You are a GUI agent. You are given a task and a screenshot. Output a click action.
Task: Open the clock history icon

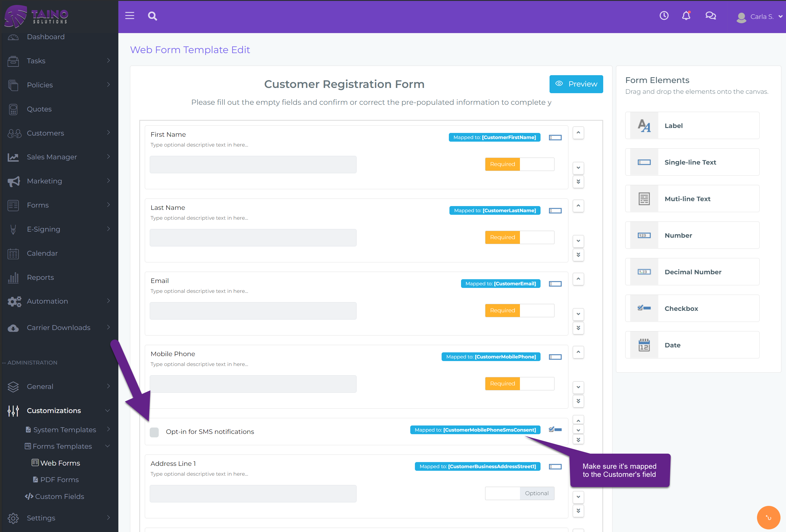(664, 16)
